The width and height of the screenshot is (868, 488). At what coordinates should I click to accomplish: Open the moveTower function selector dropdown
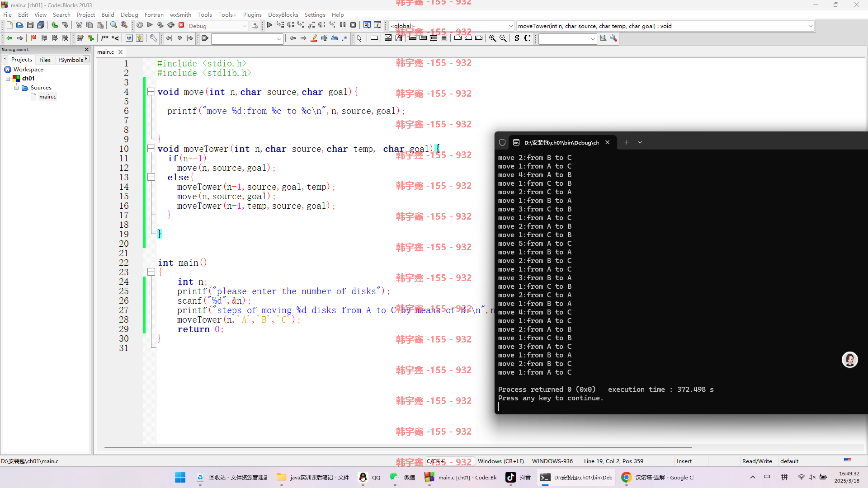pyautogui.click(x=810, y=26)
